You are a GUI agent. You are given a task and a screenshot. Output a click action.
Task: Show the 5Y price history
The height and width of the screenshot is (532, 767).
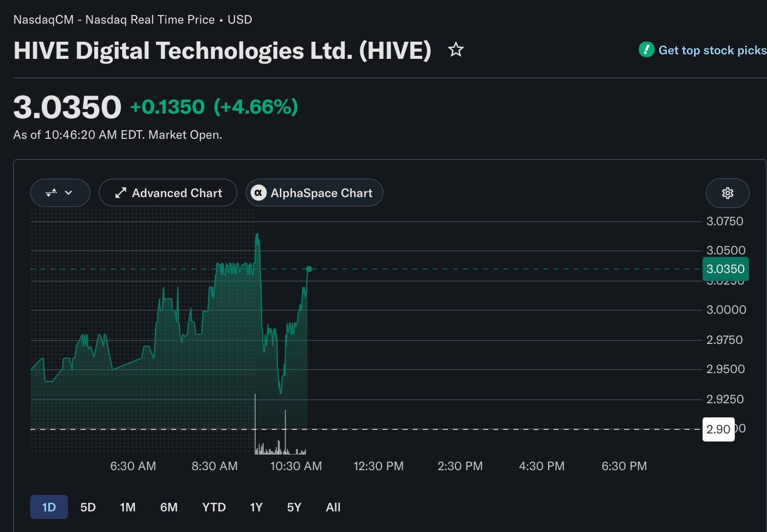coord(294,507)
